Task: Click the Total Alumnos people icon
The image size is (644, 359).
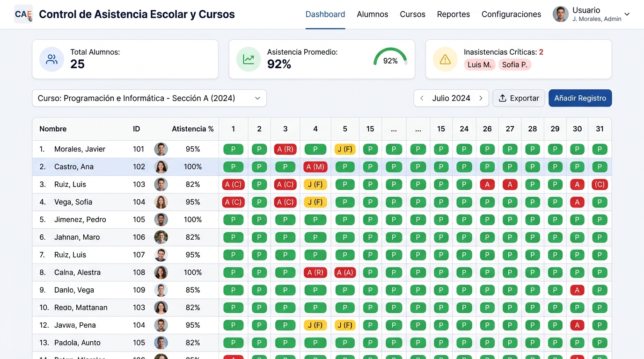Action: [x=51, y=59]
